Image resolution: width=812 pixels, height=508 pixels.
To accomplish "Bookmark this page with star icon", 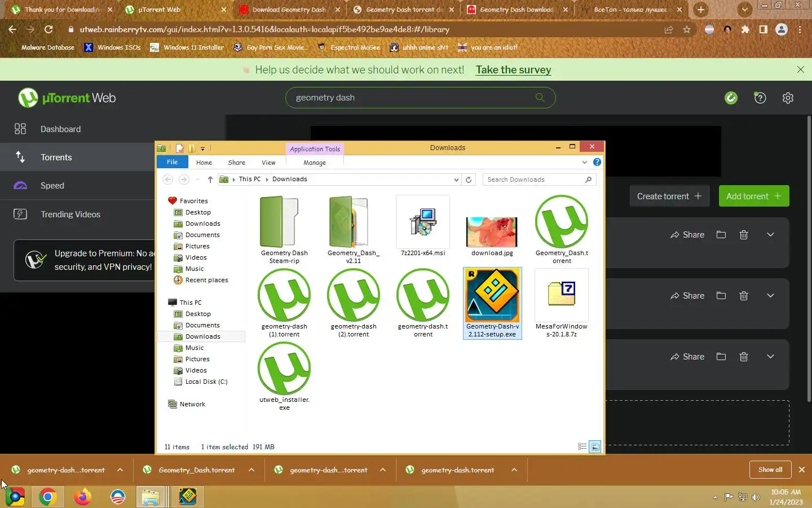I will [687, 29].
